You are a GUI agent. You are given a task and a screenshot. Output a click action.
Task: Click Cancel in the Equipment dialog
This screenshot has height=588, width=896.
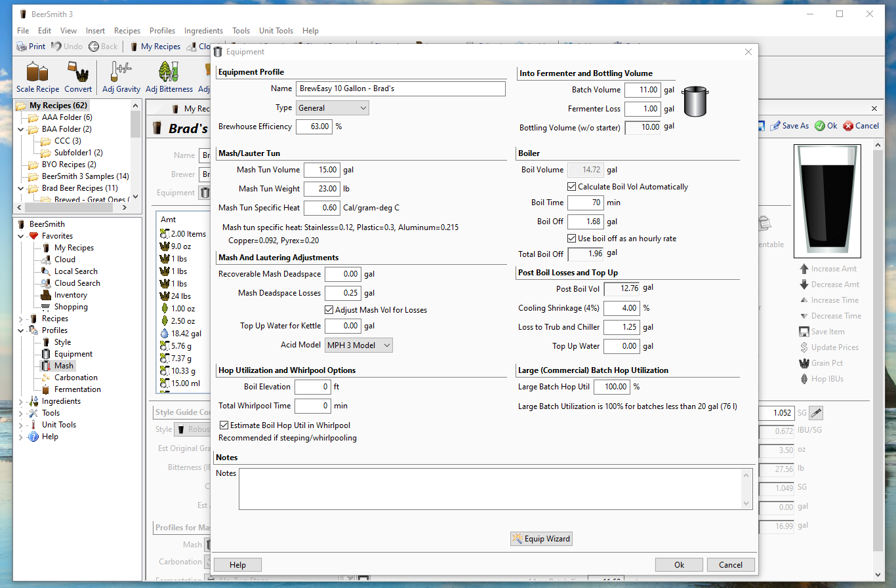731,565
